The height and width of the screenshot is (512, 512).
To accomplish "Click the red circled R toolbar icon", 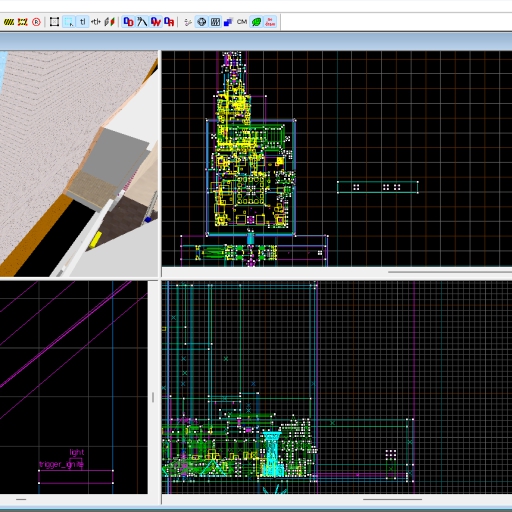I will (x=36, y=22).
